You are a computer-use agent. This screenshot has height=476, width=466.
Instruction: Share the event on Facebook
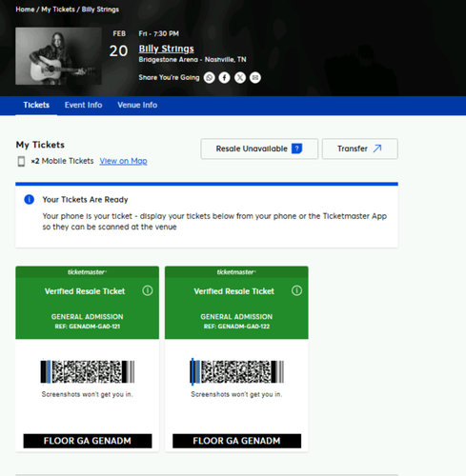[x=224, y=77]
